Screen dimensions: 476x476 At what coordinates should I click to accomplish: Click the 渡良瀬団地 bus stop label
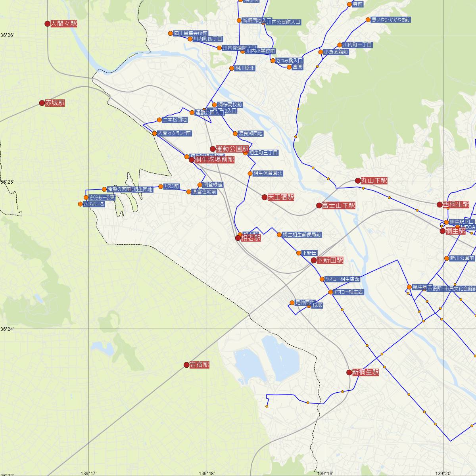tap(250, 134)
